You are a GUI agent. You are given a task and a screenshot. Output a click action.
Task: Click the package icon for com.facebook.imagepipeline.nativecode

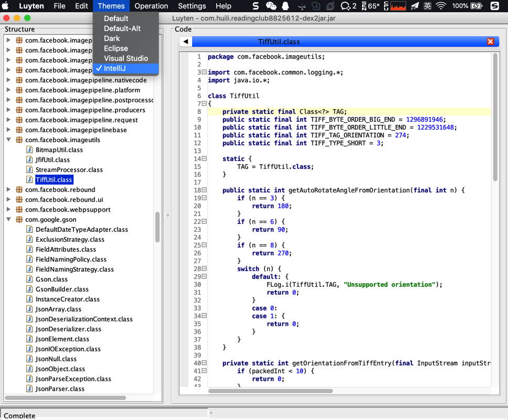tap(19, 80)
